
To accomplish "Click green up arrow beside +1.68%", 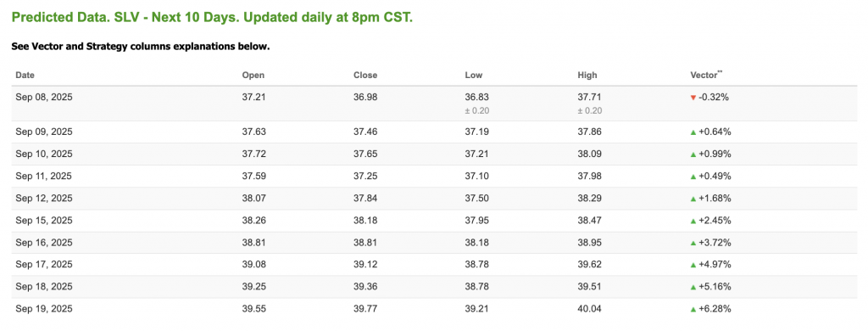I will 693,199.
